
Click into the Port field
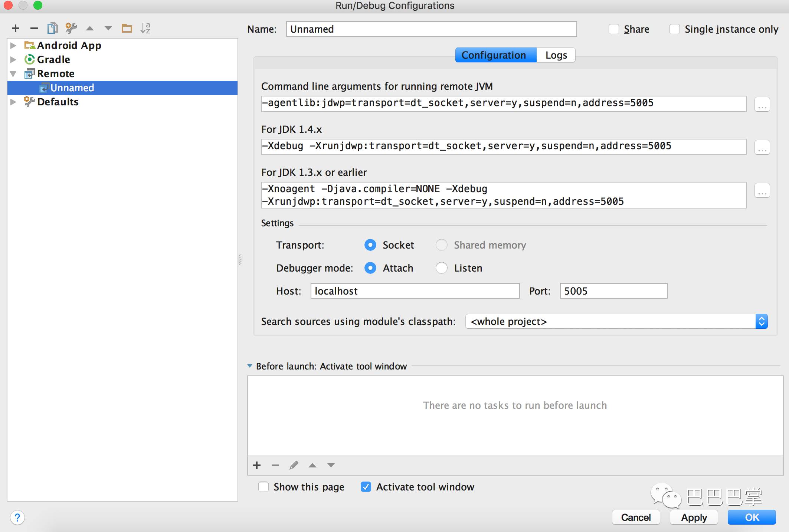click(613, 291)
